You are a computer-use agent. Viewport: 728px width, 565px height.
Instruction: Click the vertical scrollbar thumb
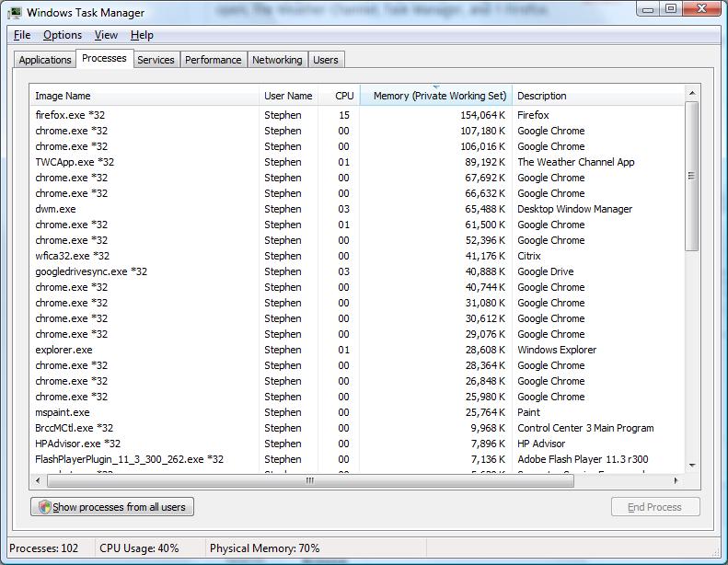[x=691, y=175]
